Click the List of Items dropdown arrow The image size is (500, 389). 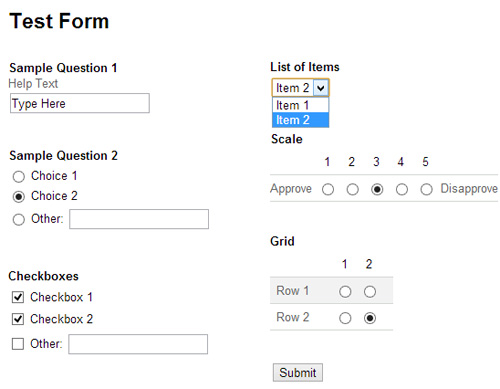(321, 88)
